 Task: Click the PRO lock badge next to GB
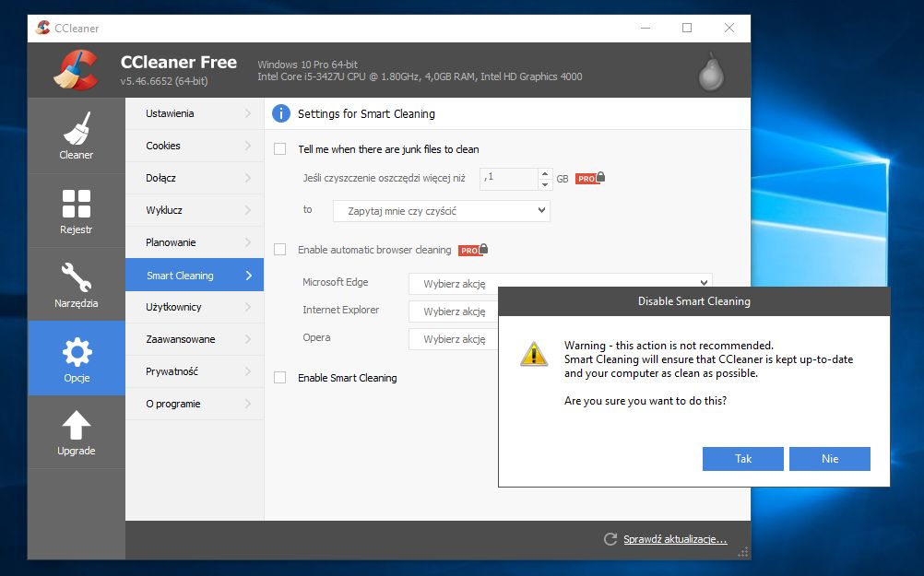coord(590,178)
